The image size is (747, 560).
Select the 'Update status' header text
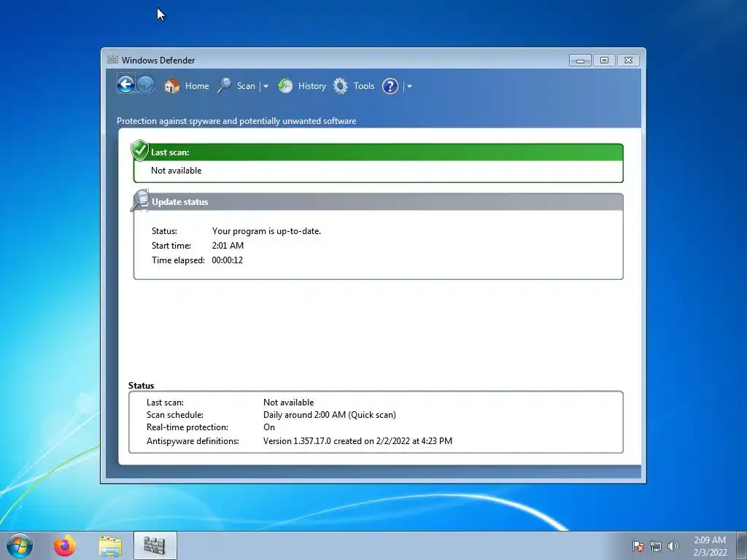pyautogui.click(x=180, y=202)
